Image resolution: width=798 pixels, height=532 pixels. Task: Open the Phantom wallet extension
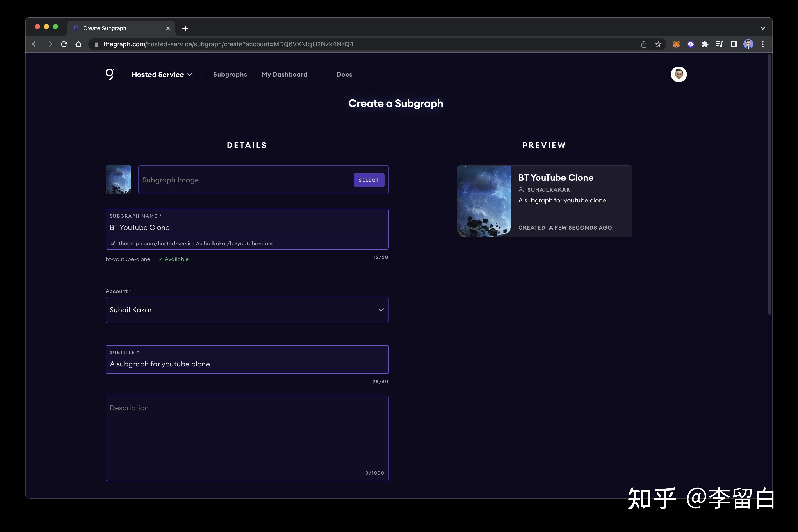(691, 44)
